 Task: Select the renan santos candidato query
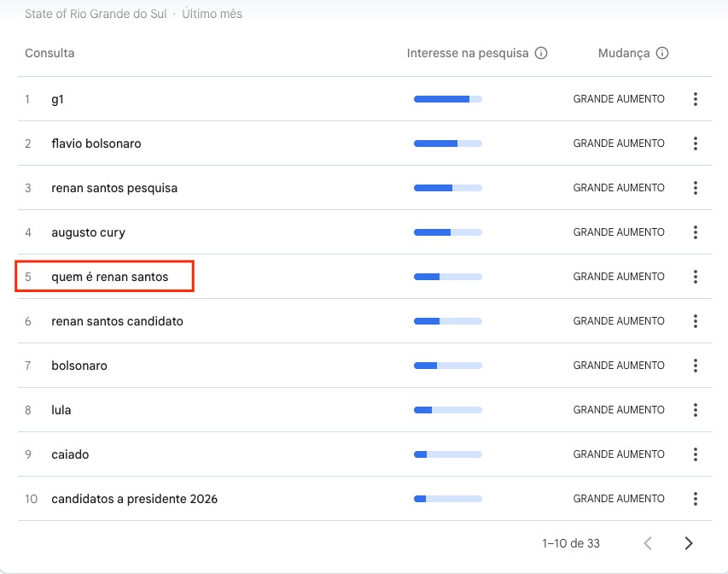click(x=117, y=321)
